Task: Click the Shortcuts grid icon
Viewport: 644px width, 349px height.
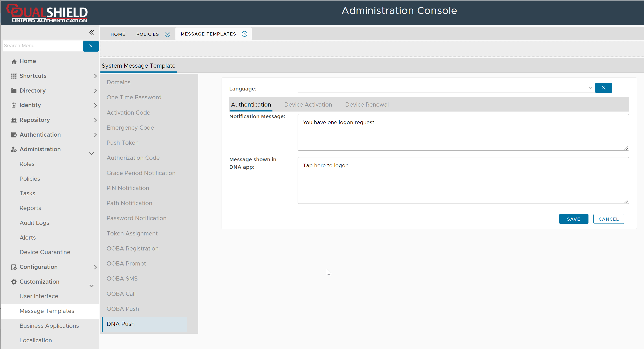Action: pos(14,76)
